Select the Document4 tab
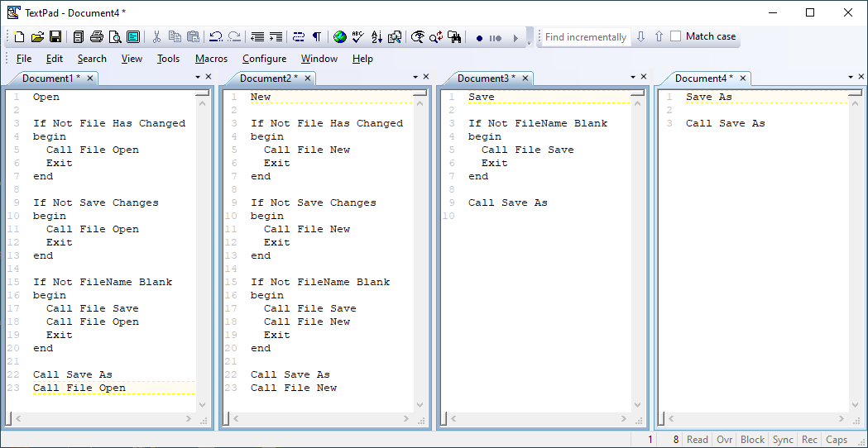Screen dimensions: 868x448 (x=703, y=79)
